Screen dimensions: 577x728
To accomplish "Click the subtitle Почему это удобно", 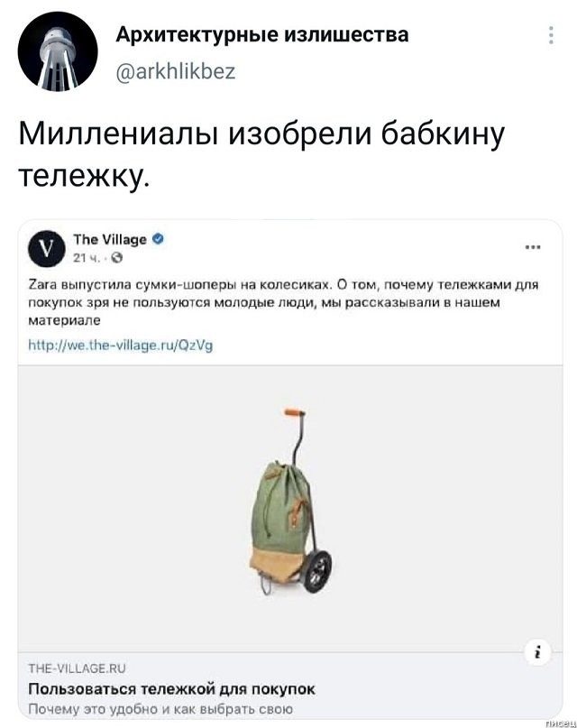I will tap(160, 709).
